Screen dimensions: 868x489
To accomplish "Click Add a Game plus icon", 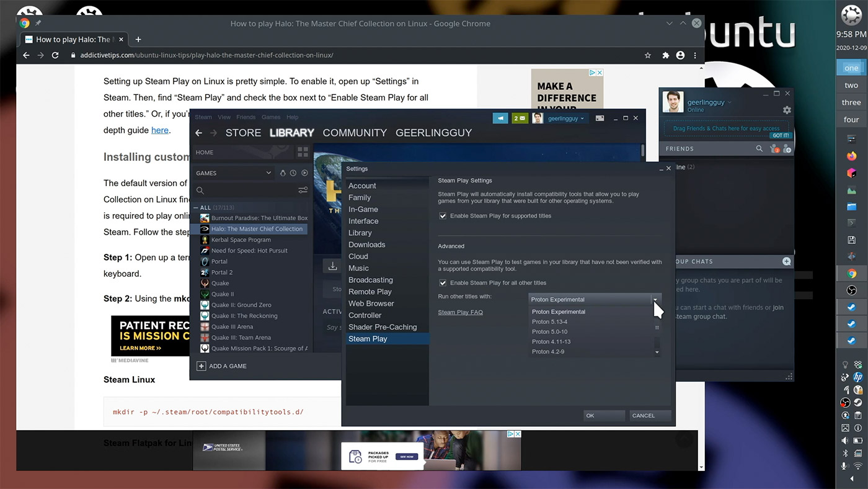I will click(201, 366).
